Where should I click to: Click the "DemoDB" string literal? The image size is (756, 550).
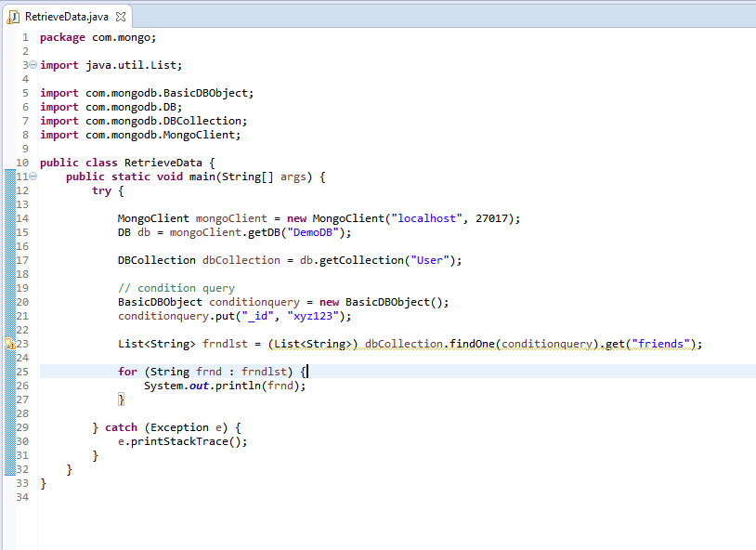click(313, 232)
